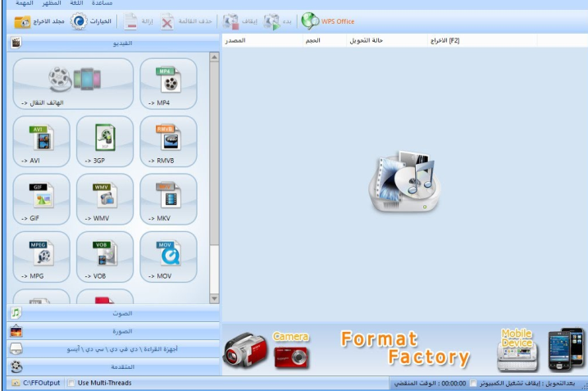The image size is (588, 391).
Task: Select the -> MP4 conversion tile
Action: (168, 84)
